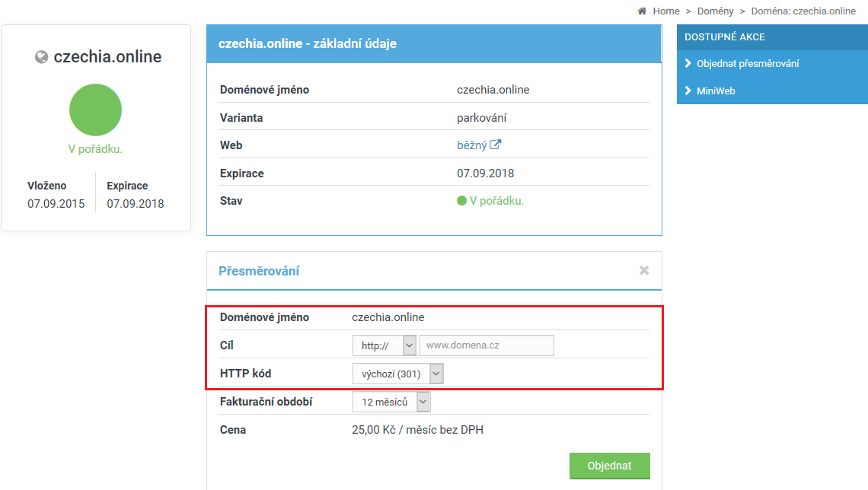Click the chevron icon before MiniWeb

(x=688, y=91)
